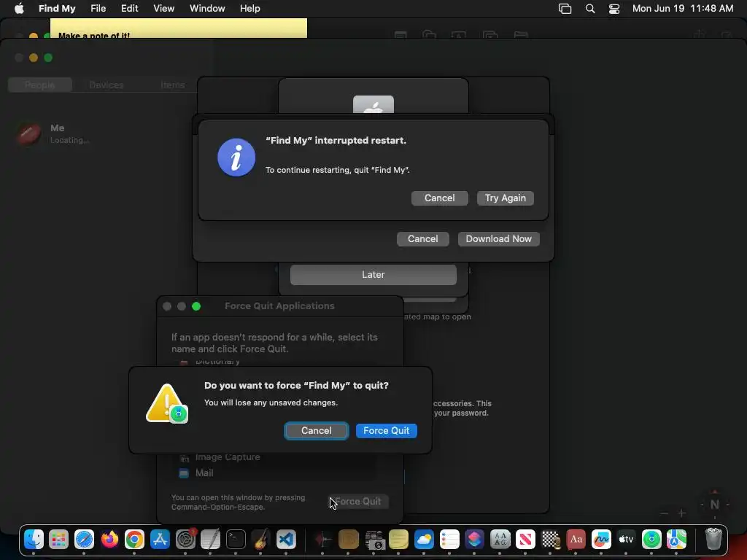Viewport: 747px width, 560px height.
Task: Launch Safari from the Dock
Action: (85, 540)
